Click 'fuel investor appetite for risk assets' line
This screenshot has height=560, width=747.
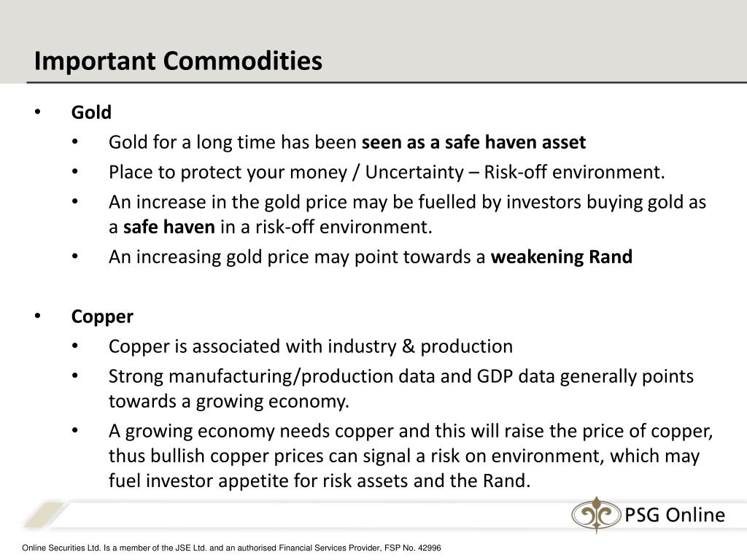(320, 481)
